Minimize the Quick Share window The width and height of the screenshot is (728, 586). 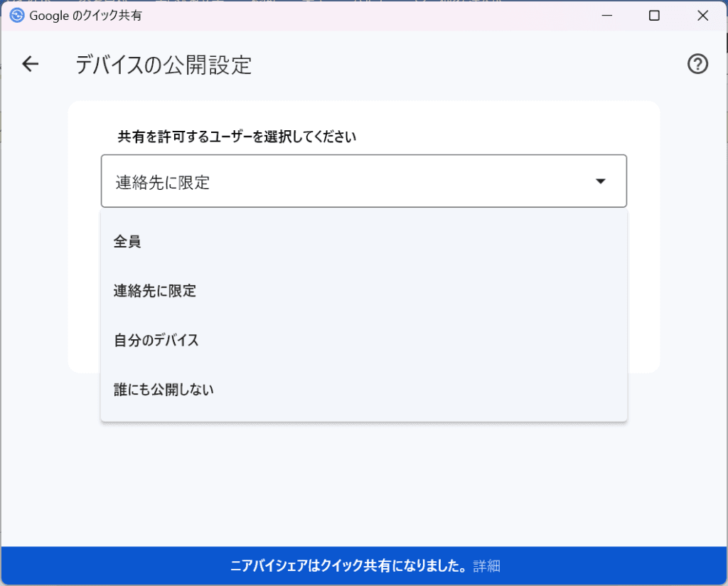click(608, 14)
